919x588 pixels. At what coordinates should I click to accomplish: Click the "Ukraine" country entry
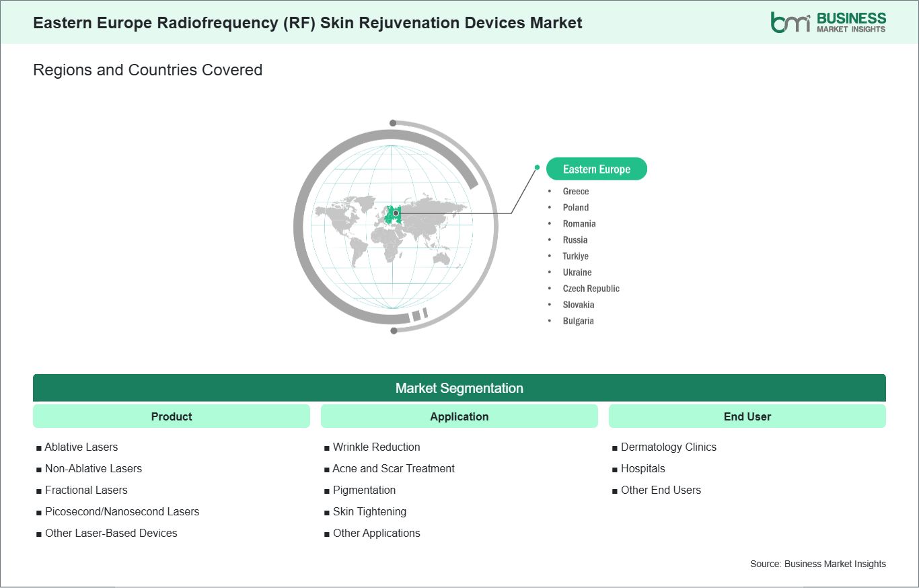tap(577, 272)
